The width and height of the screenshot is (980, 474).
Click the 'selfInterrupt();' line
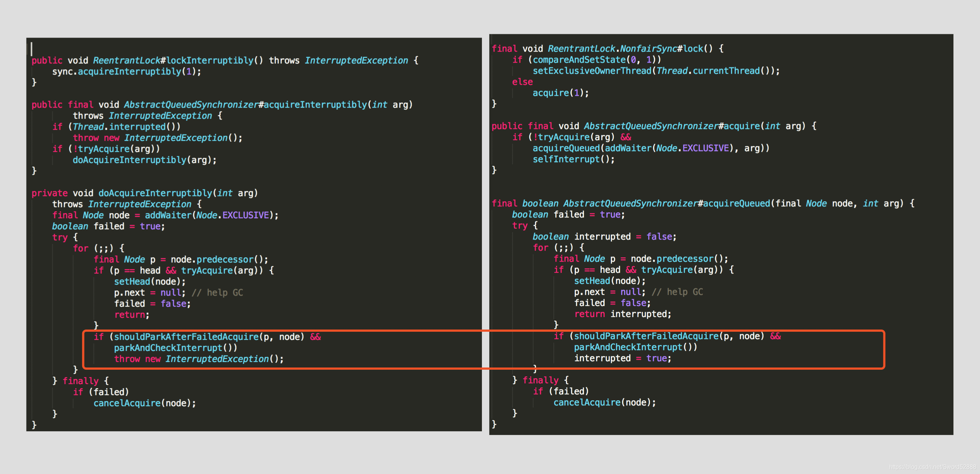click(573, 159)
